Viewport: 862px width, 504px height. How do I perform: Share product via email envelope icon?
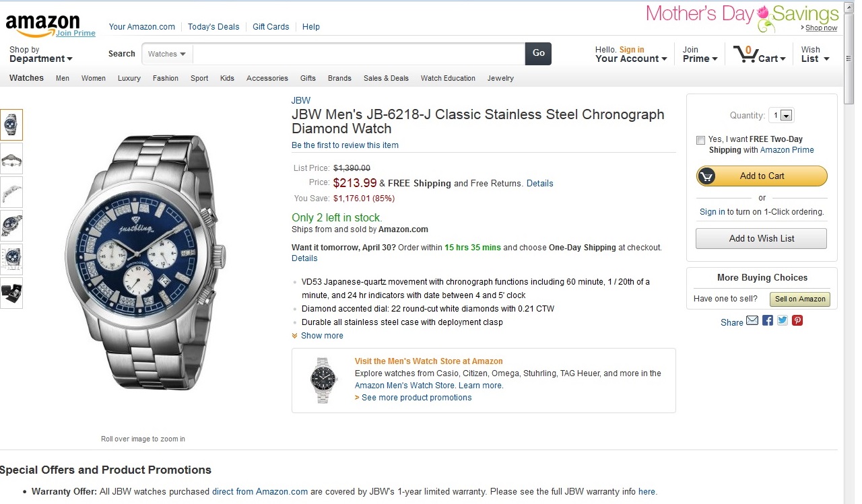coord(752,320)
